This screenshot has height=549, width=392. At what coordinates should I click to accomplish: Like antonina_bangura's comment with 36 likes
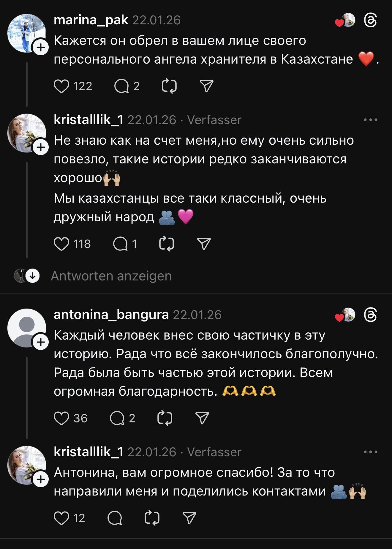pyautogui.click(x=61, y=418)
